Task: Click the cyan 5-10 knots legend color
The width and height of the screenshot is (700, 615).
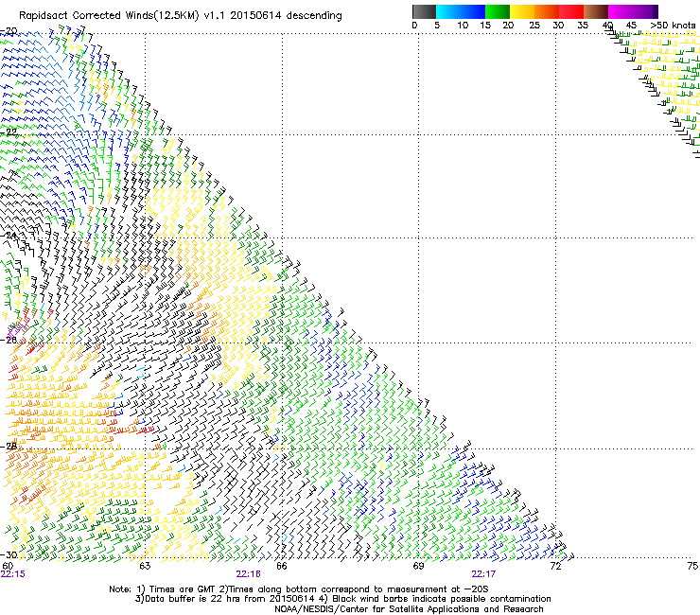Action: pyautogui.click(x=448, y=11)
